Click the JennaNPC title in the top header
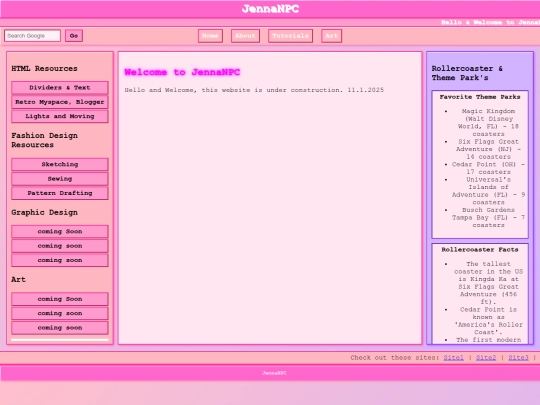540x405 pixels. point(270,9)
